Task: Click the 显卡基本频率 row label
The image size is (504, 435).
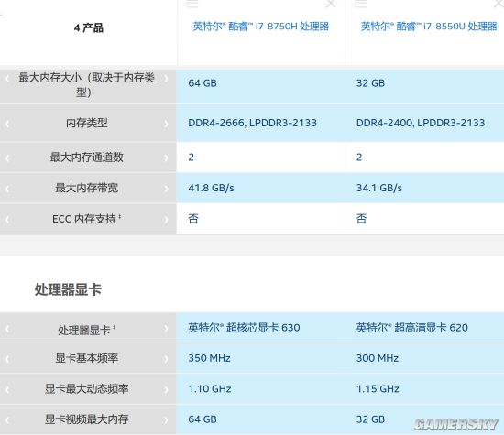Action: [x=86, y=358]
